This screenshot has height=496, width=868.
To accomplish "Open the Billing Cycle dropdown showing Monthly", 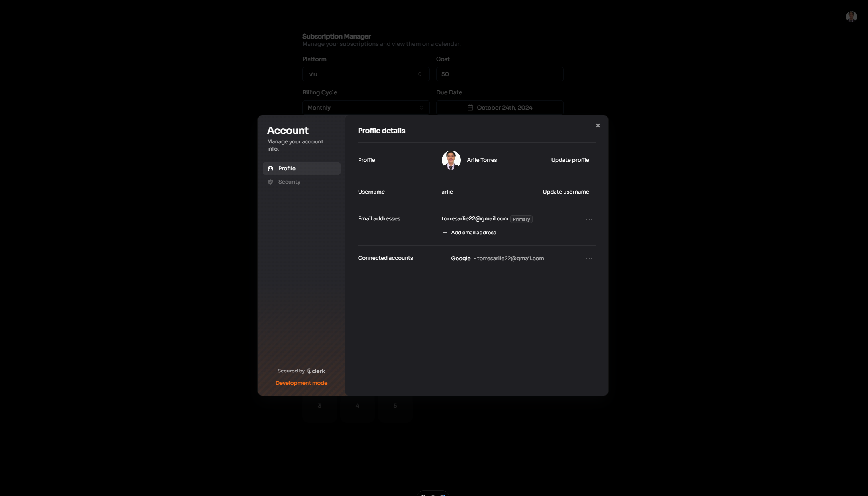I will [365, 107].
